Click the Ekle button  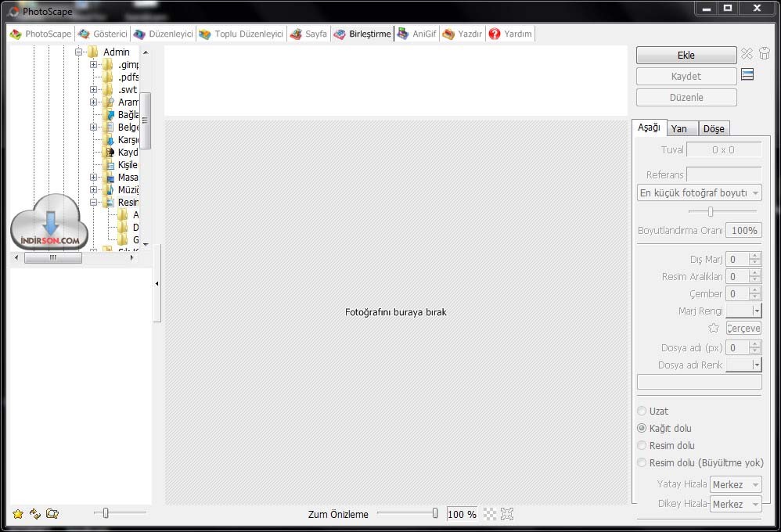point(686,56)
